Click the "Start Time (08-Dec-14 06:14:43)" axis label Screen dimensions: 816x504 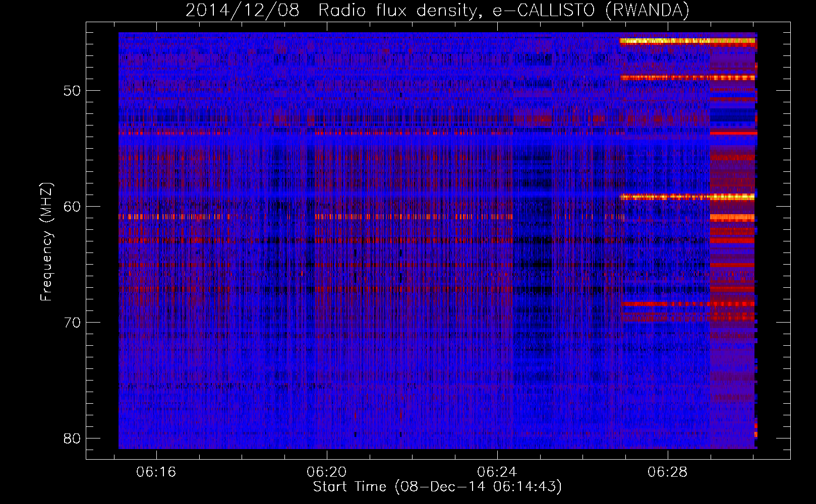click(x=437, y=487)
